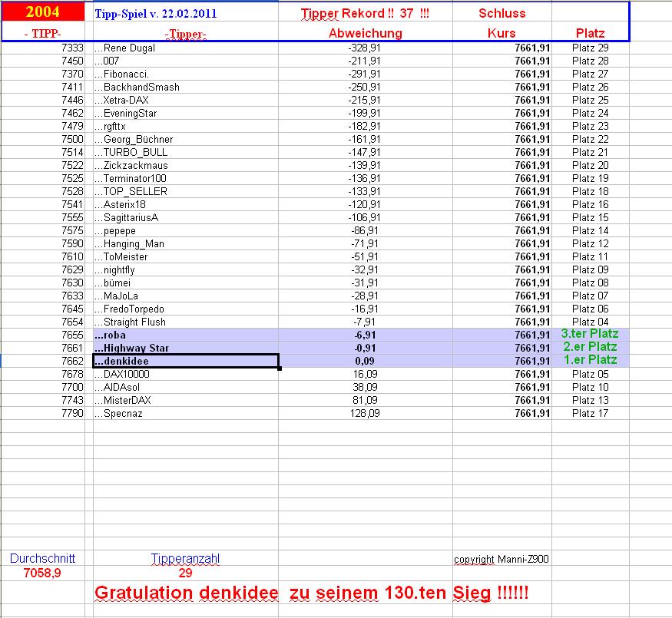
Task: Click the bold Highway Star cell
Action: (186, 349)
